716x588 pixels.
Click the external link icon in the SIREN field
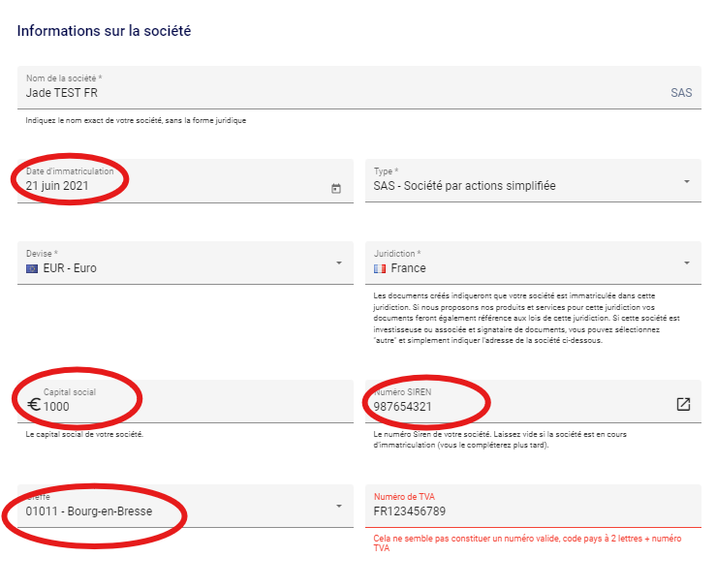[683, 404]
